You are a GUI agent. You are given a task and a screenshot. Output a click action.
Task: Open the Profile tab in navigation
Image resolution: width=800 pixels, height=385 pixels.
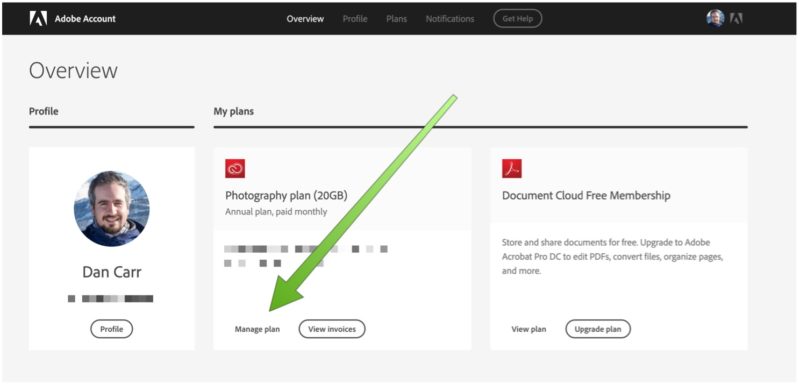[x=355, y=19]
